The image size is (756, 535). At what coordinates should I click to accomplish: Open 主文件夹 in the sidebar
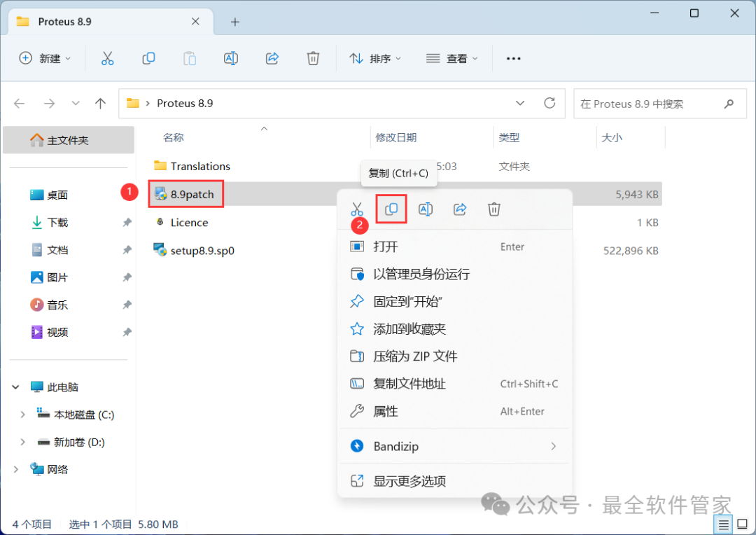point(69,140)
